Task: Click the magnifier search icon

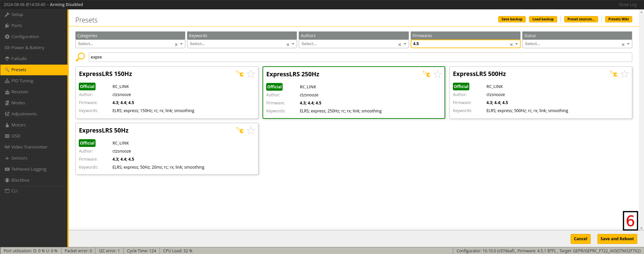Action: click(80, 57)
